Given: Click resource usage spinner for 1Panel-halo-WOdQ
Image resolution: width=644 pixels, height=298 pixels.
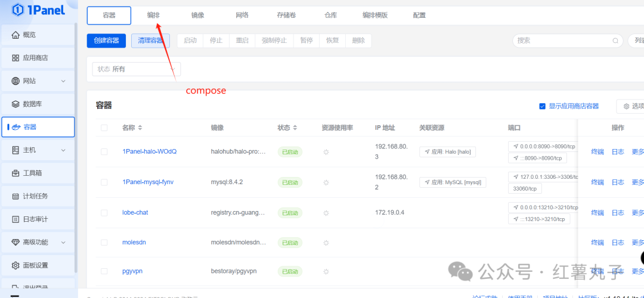Looking at the screenshot, I should (x=326, y=152).
